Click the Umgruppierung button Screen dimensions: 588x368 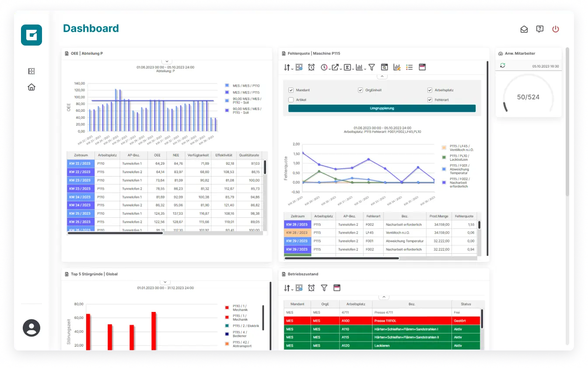click(x=382, y=108)
